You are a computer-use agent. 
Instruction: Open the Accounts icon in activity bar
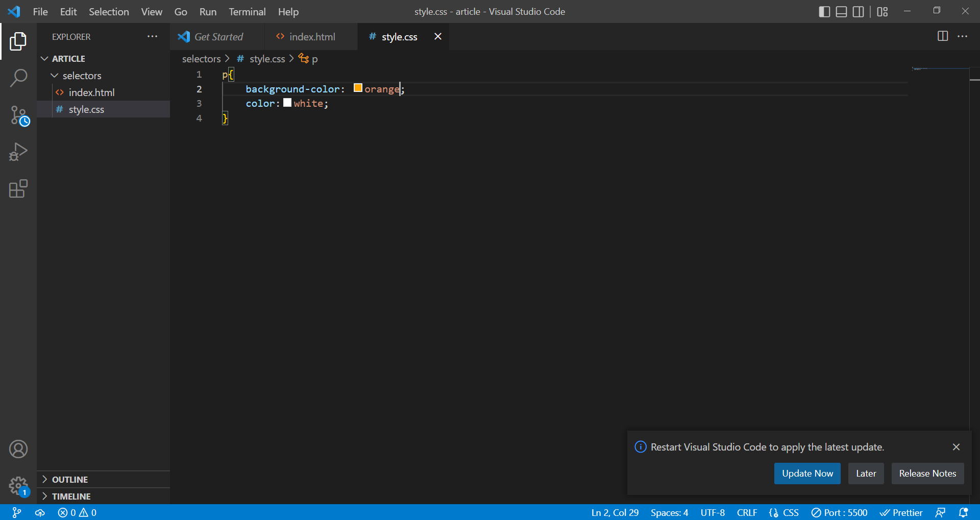(x=18, y=449)
